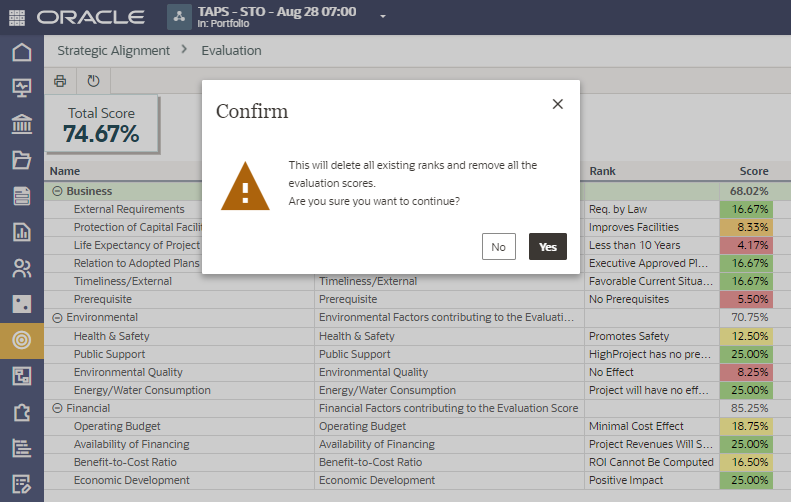Open the people resources sidebar icon
The image size is (791, 502).
(x=21, y=268)
